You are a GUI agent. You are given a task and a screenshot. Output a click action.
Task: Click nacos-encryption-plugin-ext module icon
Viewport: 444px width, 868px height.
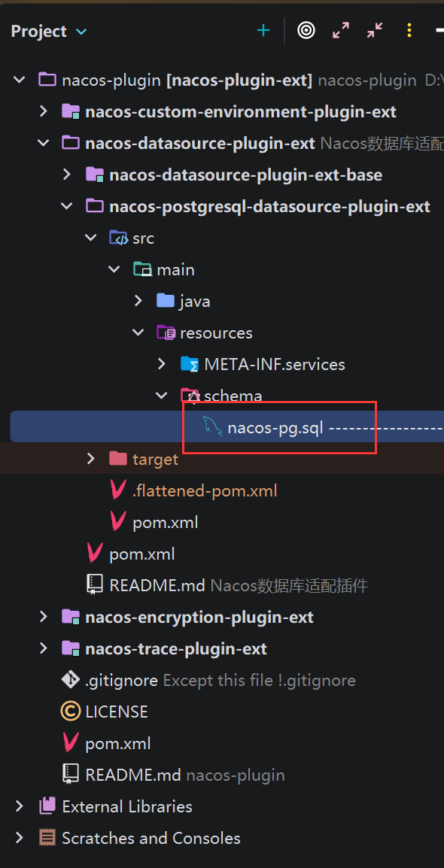point(71,616)
